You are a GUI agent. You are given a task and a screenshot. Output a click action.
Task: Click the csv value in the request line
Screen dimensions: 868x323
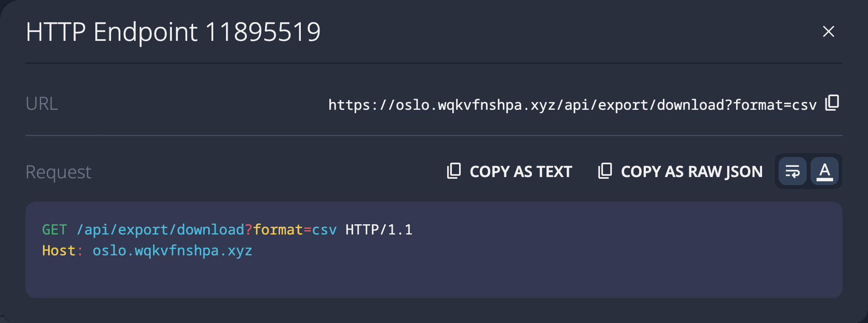click(324, 230)
